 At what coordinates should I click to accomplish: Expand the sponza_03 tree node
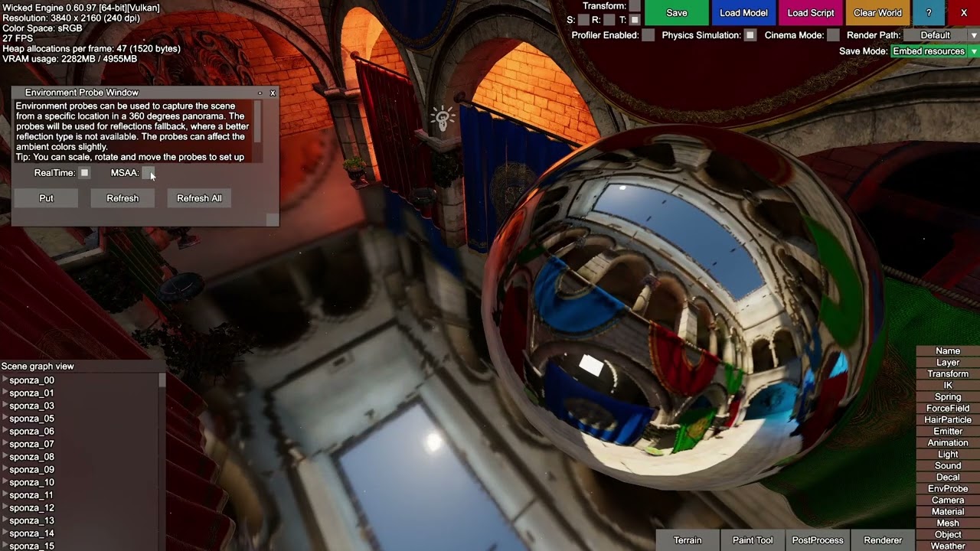(5, 406)
